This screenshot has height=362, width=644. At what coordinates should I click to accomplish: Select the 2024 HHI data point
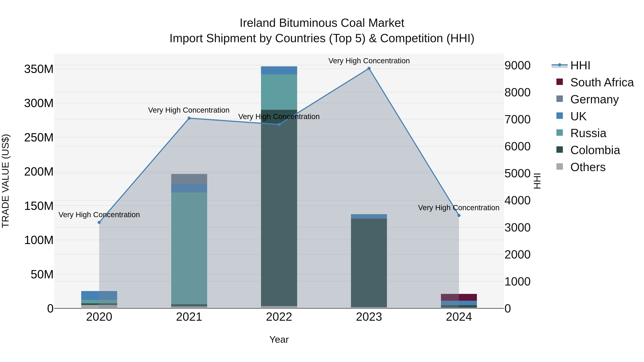pyautogui.click(x=459, y=215)
